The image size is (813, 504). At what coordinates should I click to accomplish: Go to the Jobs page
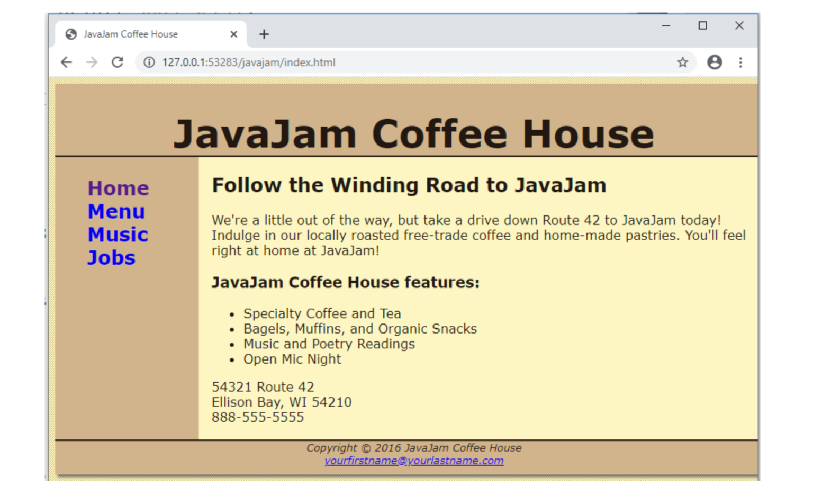[x=111, y=258]
